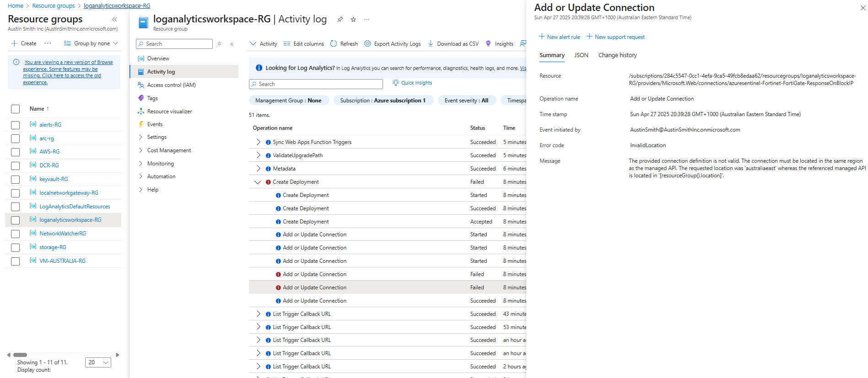Click the resource menu Search box
This screenshot has width=868, height=378.
click(174, 44)
